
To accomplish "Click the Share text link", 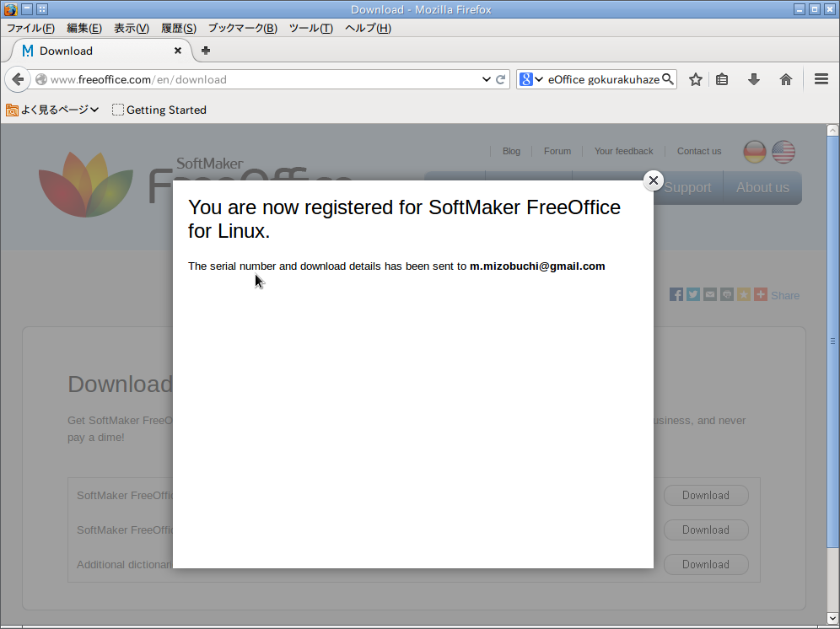I will coord(785,295).
